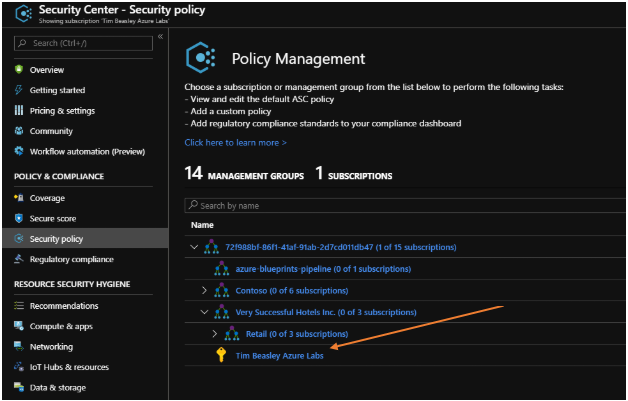Click the management group icon beside Contoso

(221, 290)
